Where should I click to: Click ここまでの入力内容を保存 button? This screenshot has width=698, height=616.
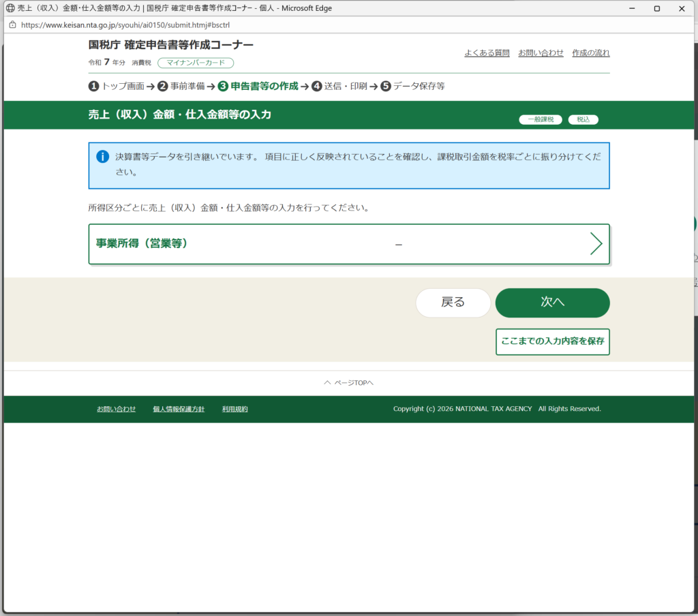[552, 341]
